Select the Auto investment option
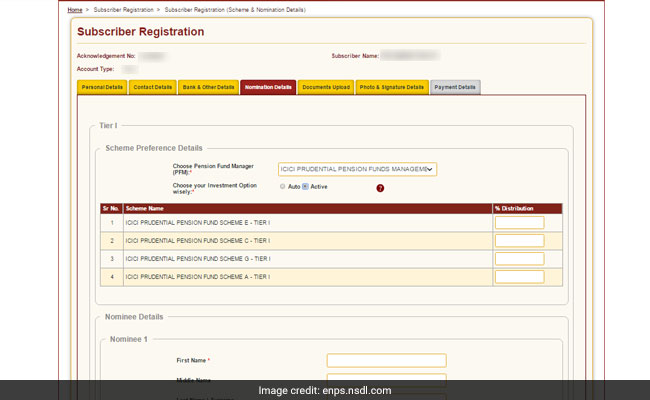 point(283,187)
